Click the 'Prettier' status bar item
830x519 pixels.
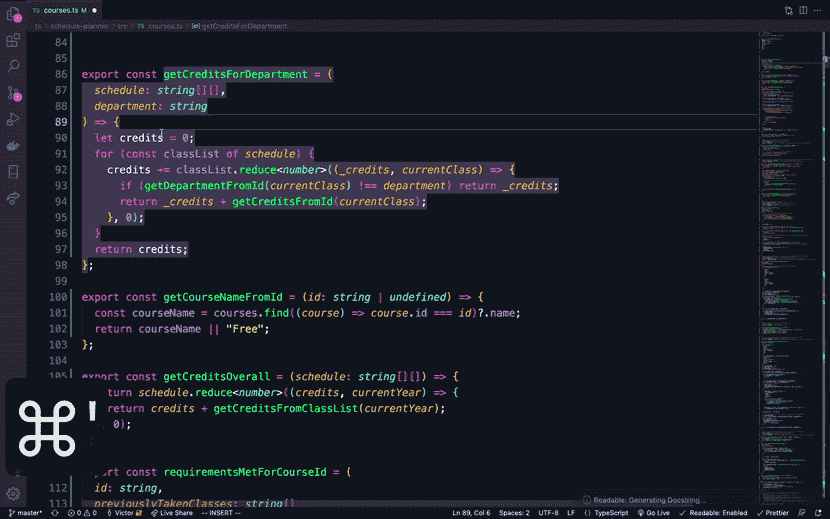(773, 513)
